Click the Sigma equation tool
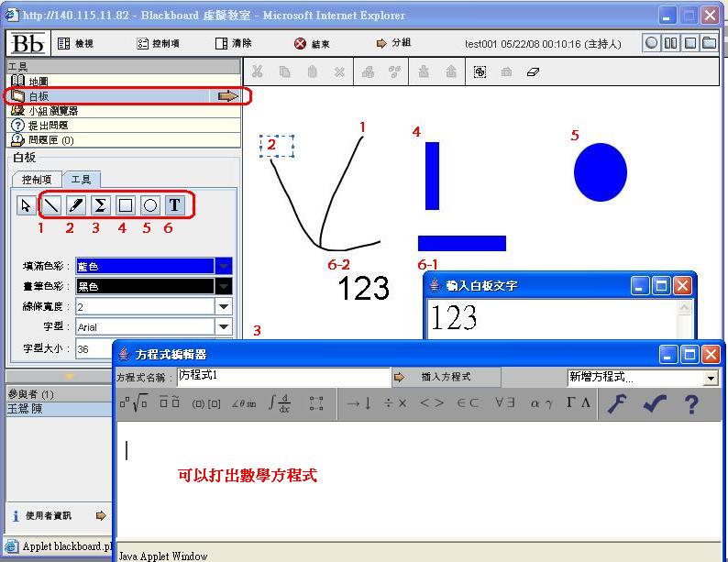728x562 pixels. [x=101, y=205]
